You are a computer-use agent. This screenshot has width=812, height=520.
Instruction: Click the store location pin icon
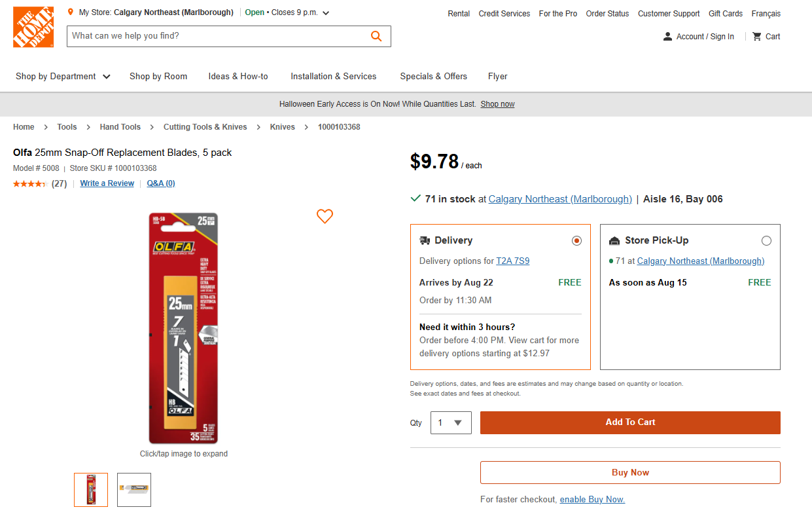pos(71,12)
